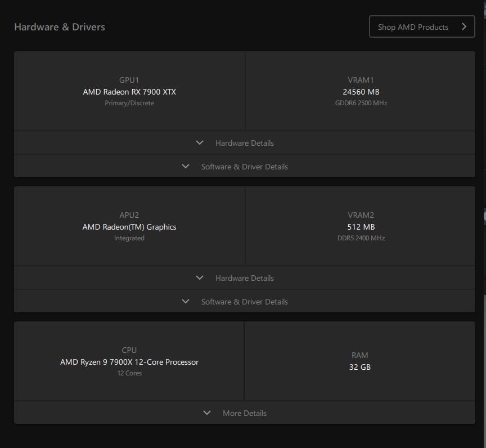Click the chevron beside GPU1 Software & Driver Details

pos(186,166)
